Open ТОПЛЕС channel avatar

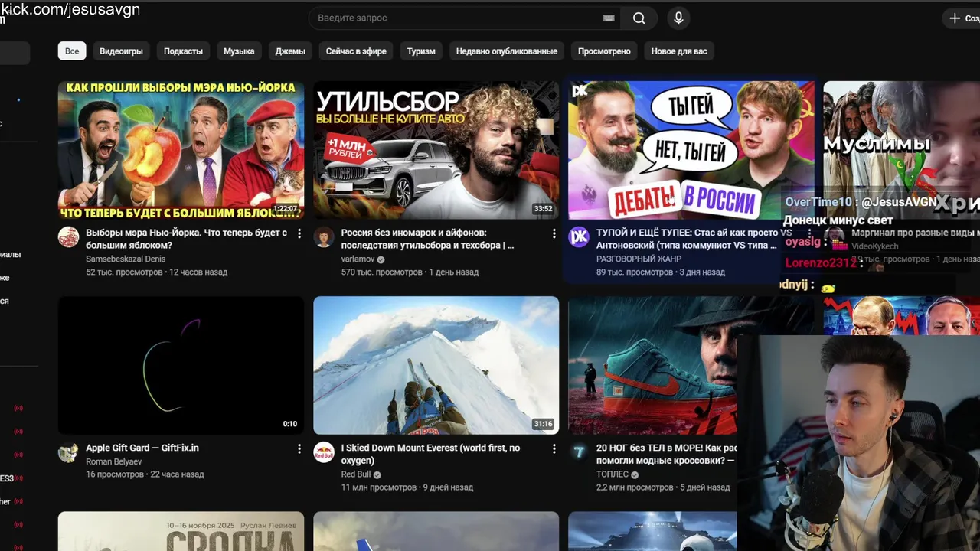pyautogui.click(x=579, y=452)
